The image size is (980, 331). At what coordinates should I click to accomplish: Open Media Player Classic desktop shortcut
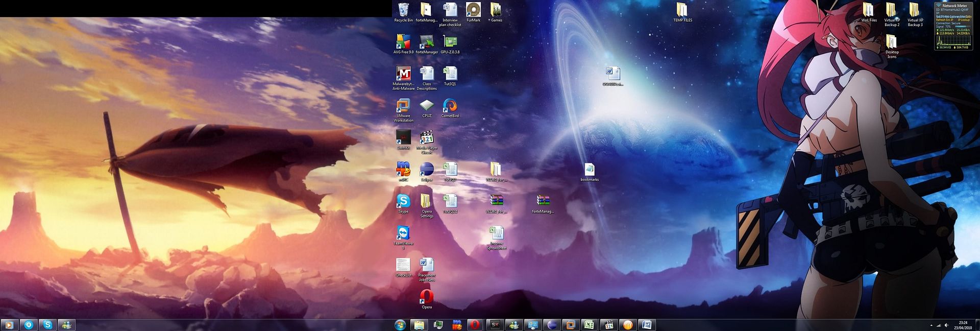pyautogui.click(x=427, y=138)
